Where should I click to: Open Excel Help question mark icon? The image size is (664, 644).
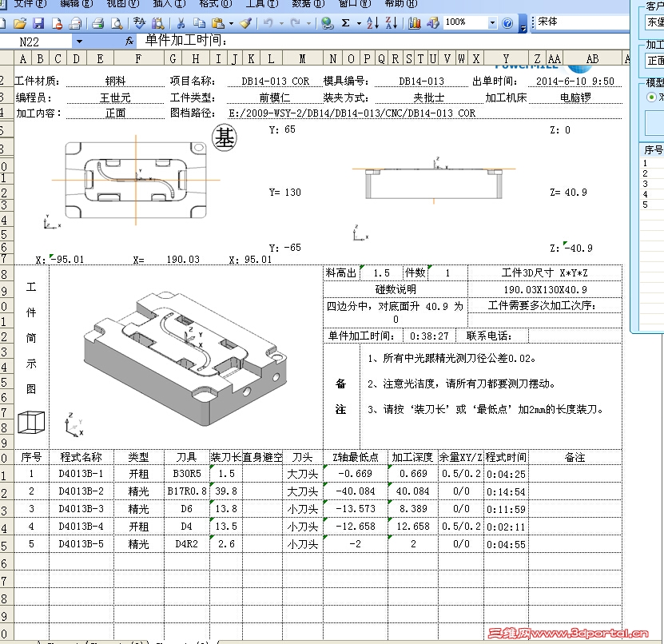[x=507, y=23]
